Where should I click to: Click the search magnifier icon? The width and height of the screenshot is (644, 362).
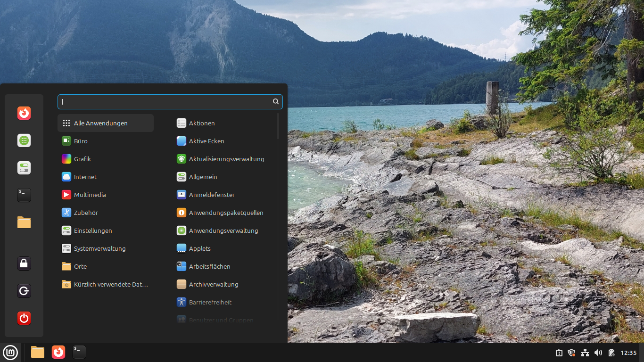click(276, 101)
